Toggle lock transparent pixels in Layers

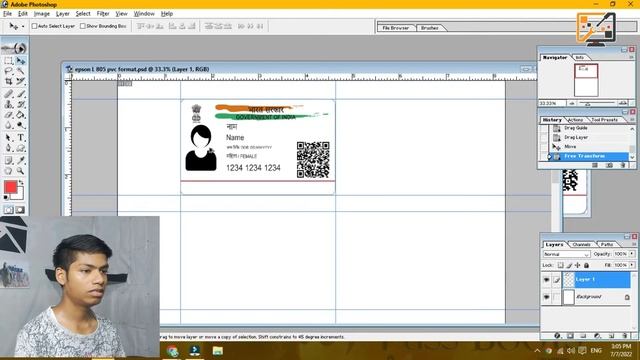pos(561,265)
